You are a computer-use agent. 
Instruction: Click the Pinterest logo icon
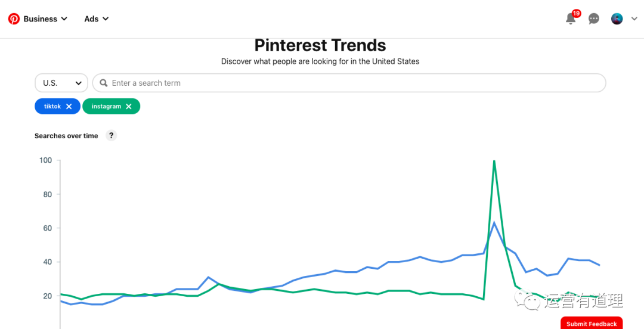click(x=14, y=19)
